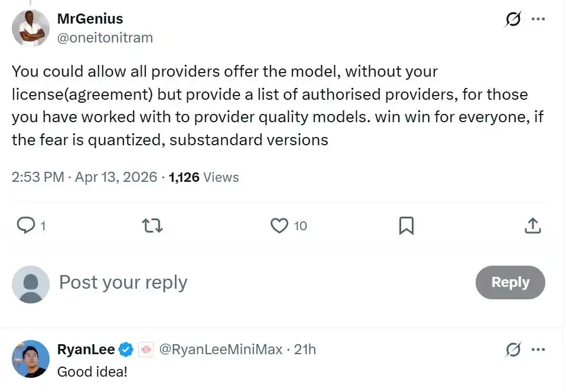566x392 pixels.
Task: Open the share icon on the main post
Action: coord(532,226)
